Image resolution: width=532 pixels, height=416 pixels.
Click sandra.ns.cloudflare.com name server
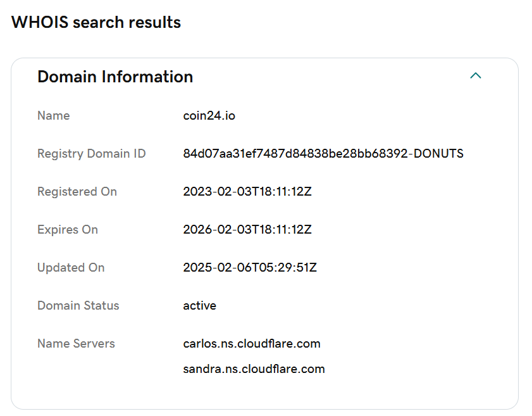point(254,369)
